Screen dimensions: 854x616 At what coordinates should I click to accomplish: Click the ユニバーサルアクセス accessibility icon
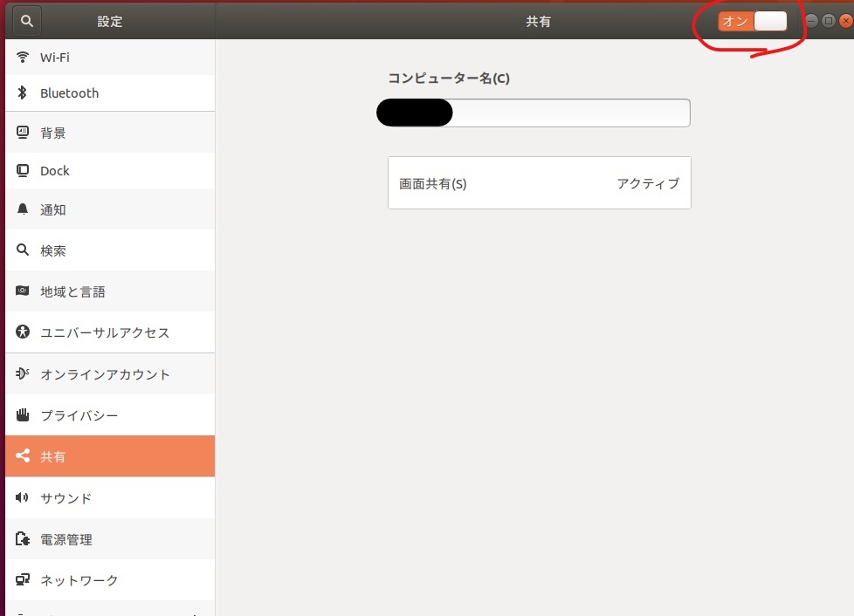coord(23,332)
